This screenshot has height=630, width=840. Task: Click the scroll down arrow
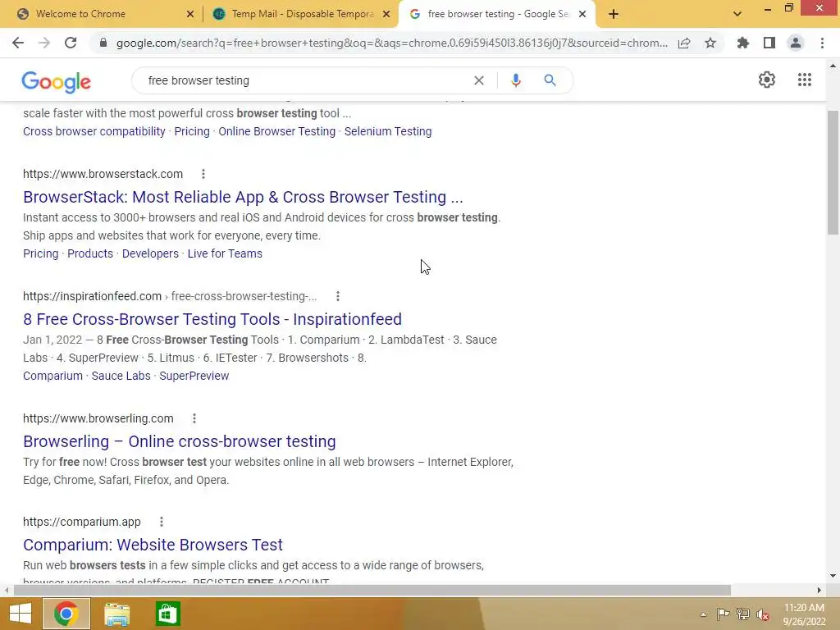833,576
